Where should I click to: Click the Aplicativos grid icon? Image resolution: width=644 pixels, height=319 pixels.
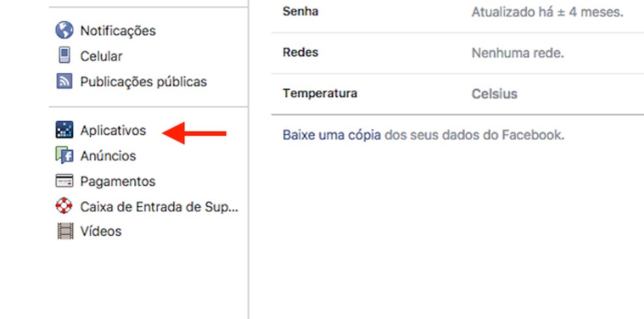(x=64, y=130)
